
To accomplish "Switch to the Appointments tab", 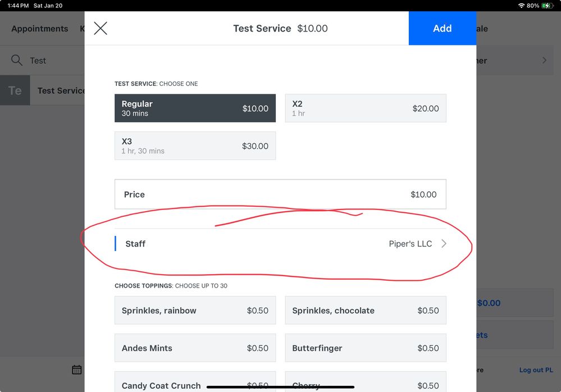I will [40, 29].
